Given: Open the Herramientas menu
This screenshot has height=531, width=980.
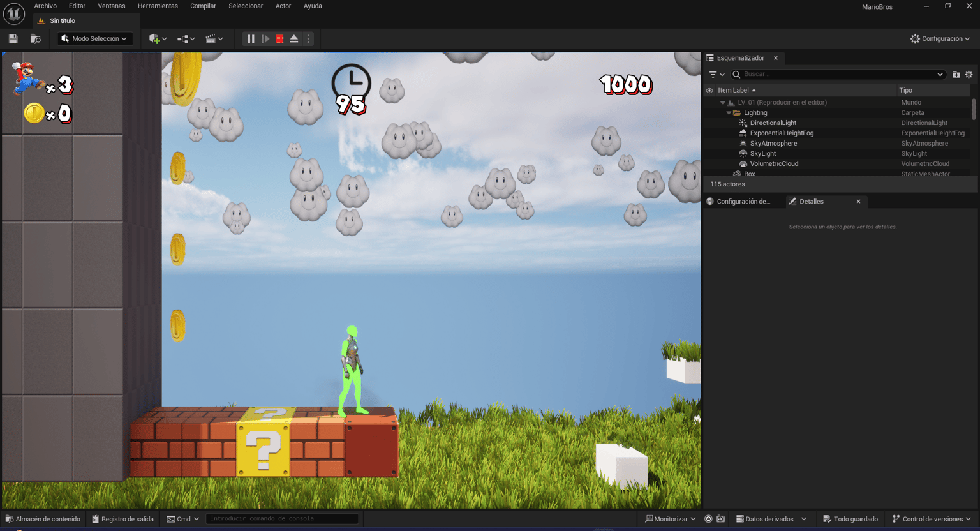Looking at the screenshot, I should pyautogui.click(x=158, y=6).
